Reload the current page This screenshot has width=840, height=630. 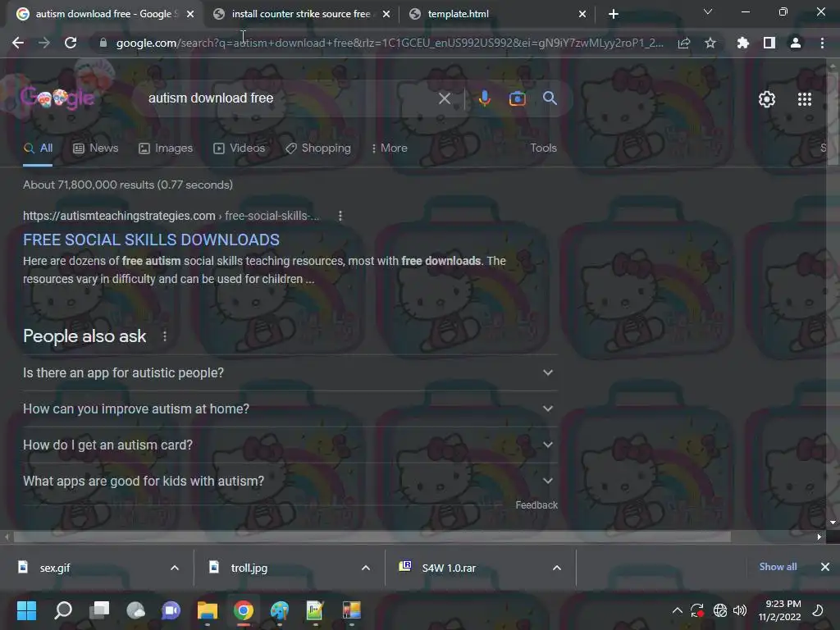[x=71, y=43]
